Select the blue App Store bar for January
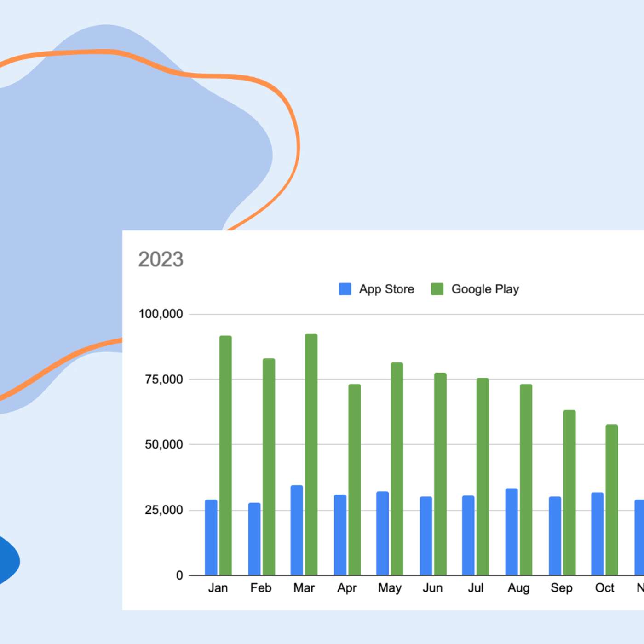Viewport: 644px width, 644px height. pos(211,537)
